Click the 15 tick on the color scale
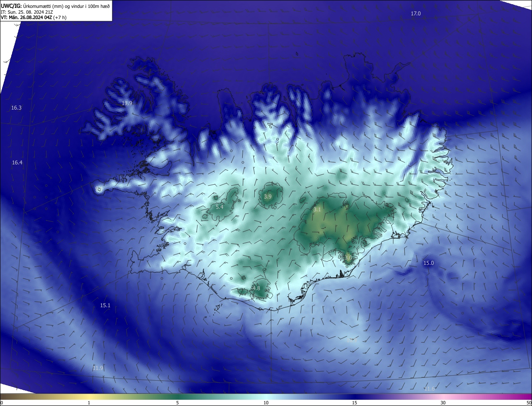Screen dimensions: 532x406 [x=355, y=403]
